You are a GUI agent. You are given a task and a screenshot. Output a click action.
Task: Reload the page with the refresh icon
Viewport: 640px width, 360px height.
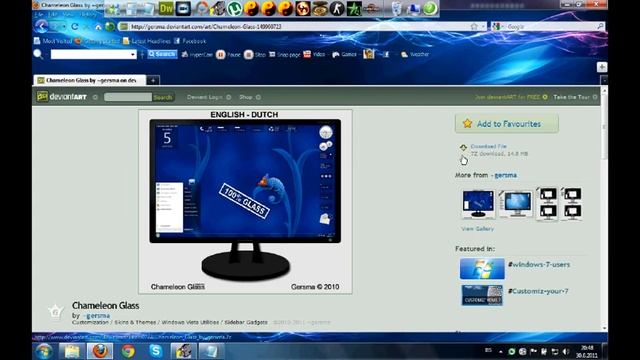pyautogui.click(x=75, y=27)
